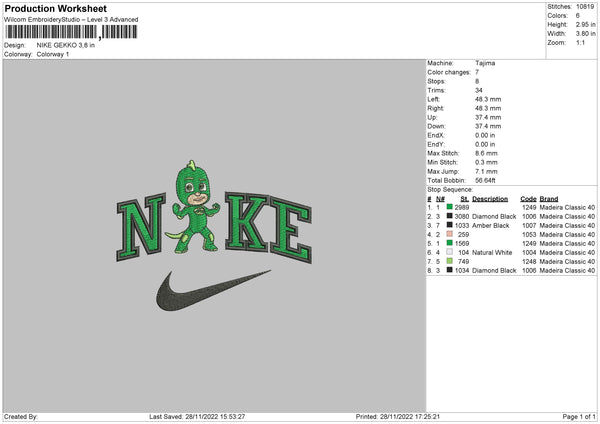Click the 'N#' column header
600x424 pixels.
pos(440,199)
